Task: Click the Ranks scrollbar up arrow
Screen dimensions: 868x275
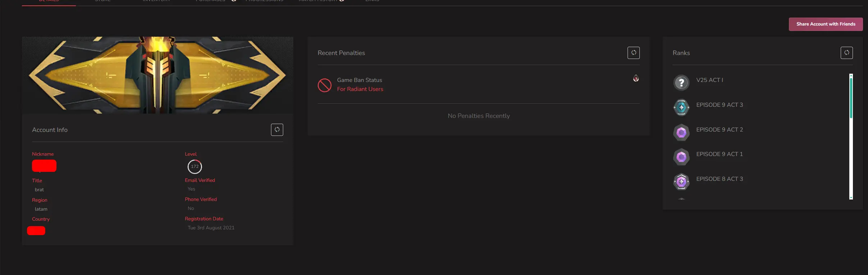Action: [x=851, y=75]
